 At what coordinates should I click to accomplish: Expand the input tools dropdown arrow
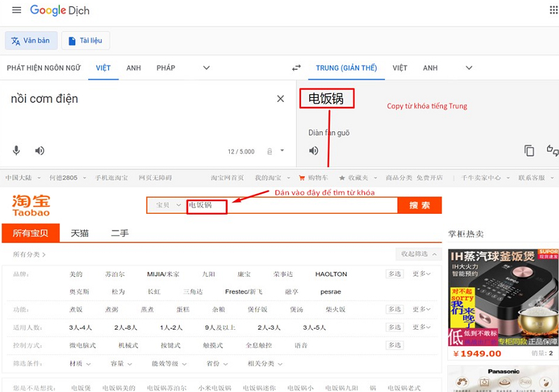point(282,150)
